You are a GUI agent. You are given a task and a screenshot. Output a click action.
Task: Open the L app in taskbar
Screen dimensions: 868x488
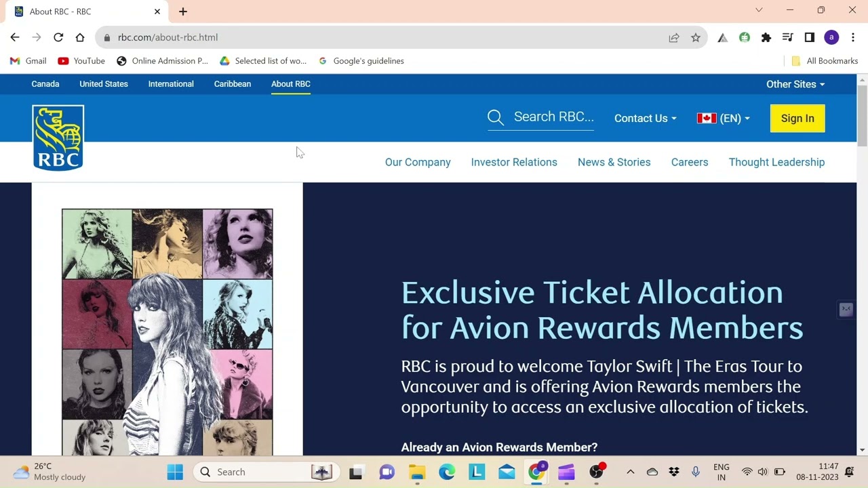coord(477,472)
